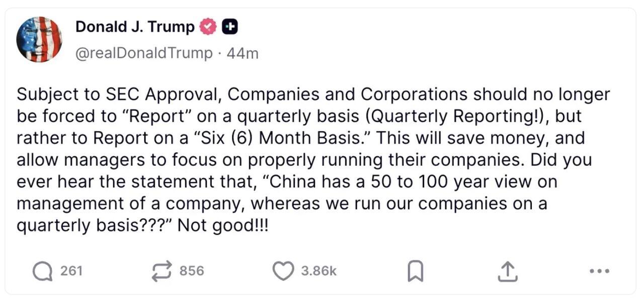Image resolution: width=644 pixels, height=299 pixels.
Task: Open the Donald J. Trump display name
Action: (135, 27)
